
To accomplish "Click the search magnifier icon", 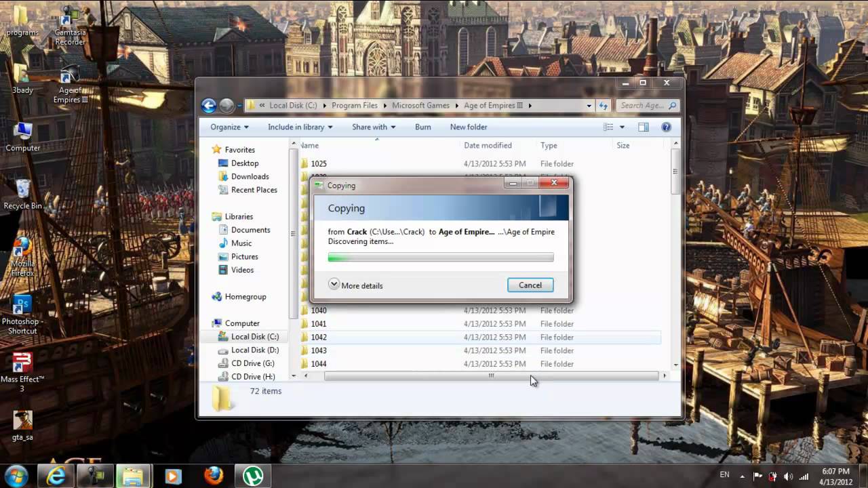I will (672, 105).
